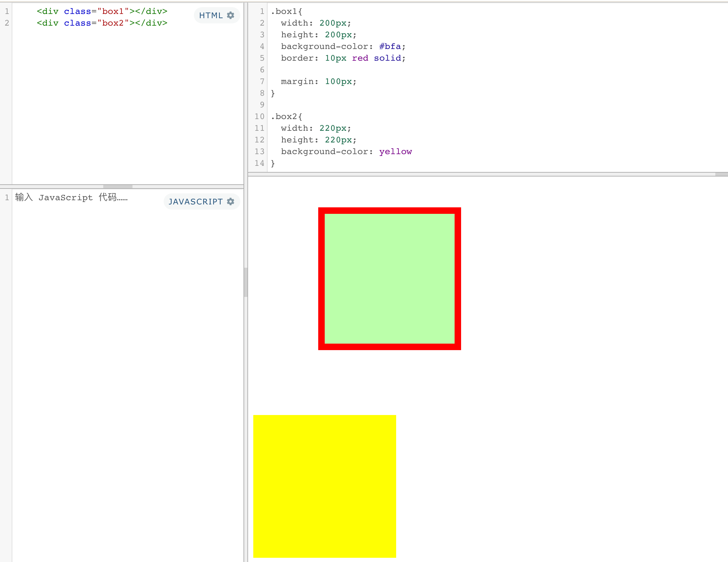
Task: Click CSS line number 10 in gutter
Action: pyautogui.click(x=259, y=116)
